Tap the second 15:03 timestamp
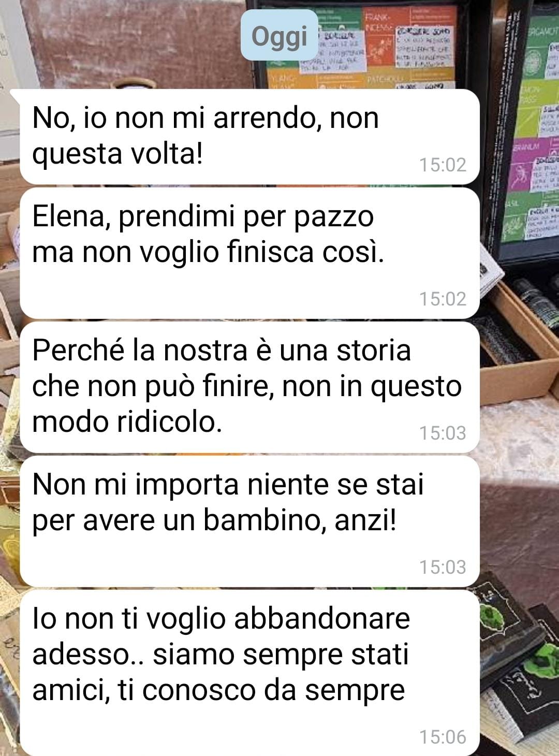 point(443,567)
